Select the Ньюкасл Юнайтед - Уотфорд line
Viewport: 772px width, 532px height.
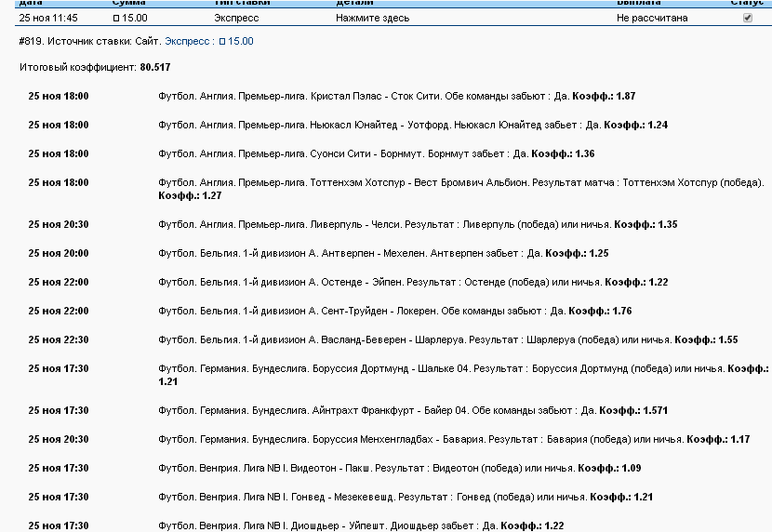(x=413, y=125)
